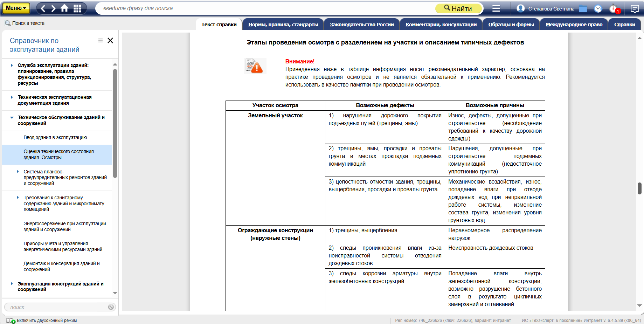Click the Участок осмотра column header
Viewport: 644px width, 324px height.
[x=275, y=105]
